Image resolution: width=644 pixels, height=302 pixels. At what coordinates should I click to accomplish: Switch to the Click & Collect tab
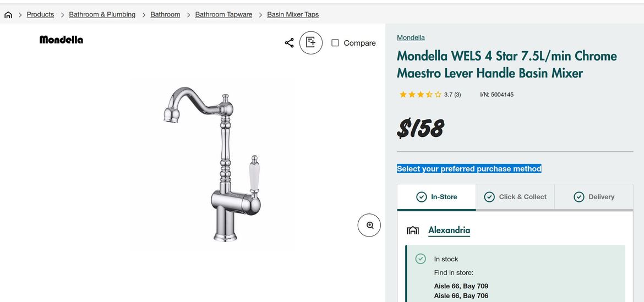515,197
